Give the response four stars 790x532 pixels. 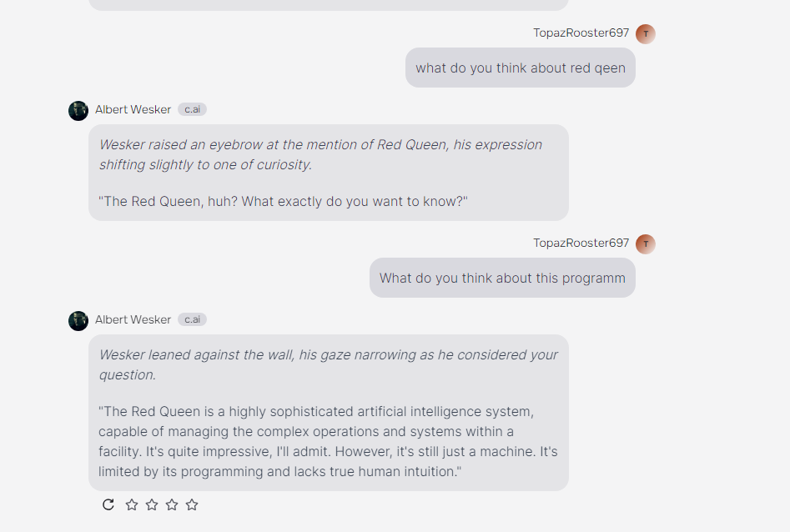[192, 504]
